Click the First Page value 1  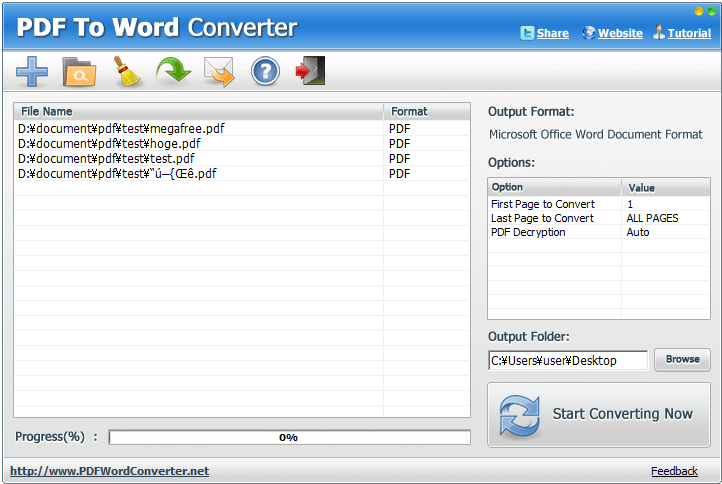(630, 204)
